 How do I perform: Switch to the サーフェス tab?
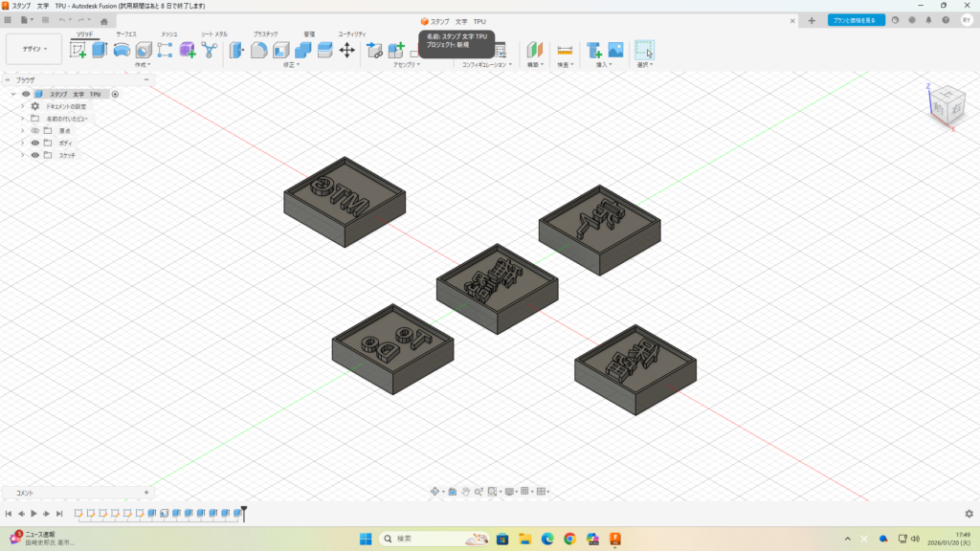[126, 33]
